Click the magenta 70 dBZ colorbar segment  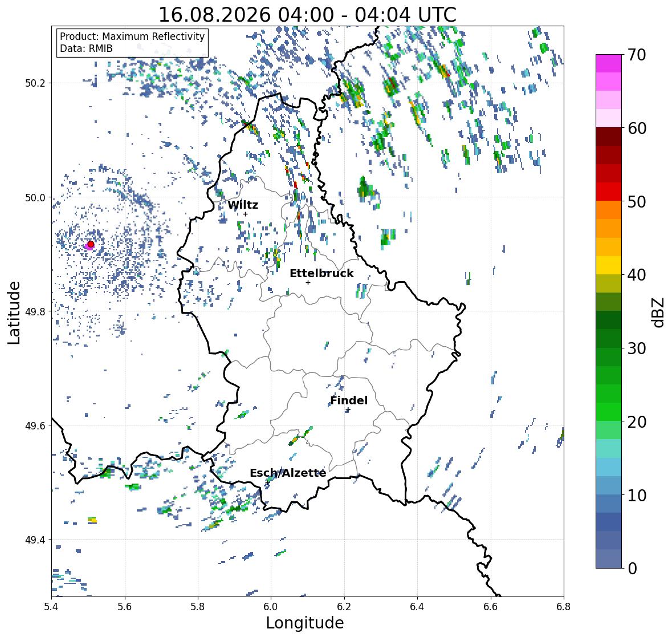609,63
